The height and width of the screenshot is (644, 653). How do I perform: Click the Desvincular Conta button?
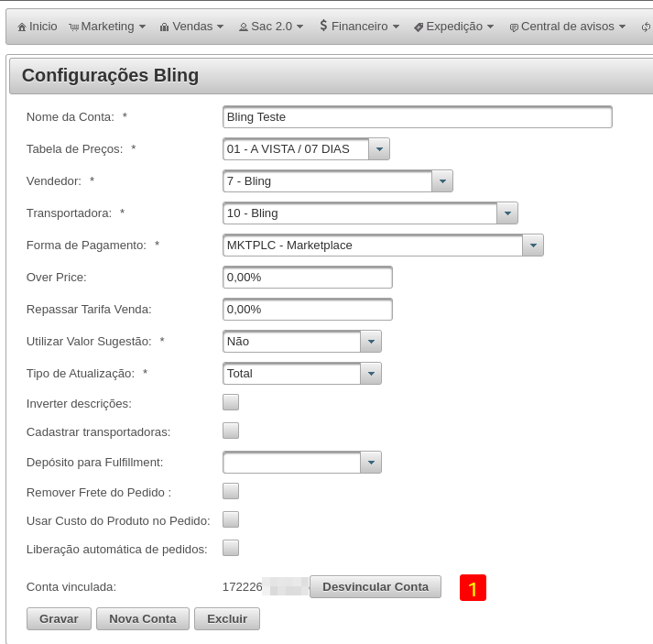(x=375, y=587)
